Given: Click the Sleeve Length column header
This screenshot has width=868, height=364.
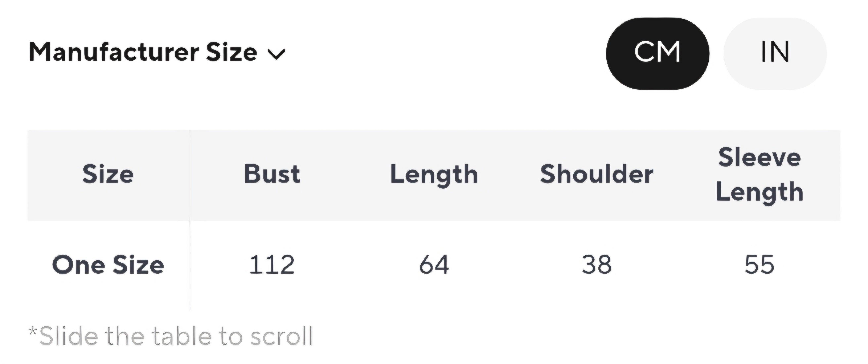Looking at the screenshot, I should tap(759, 175).
